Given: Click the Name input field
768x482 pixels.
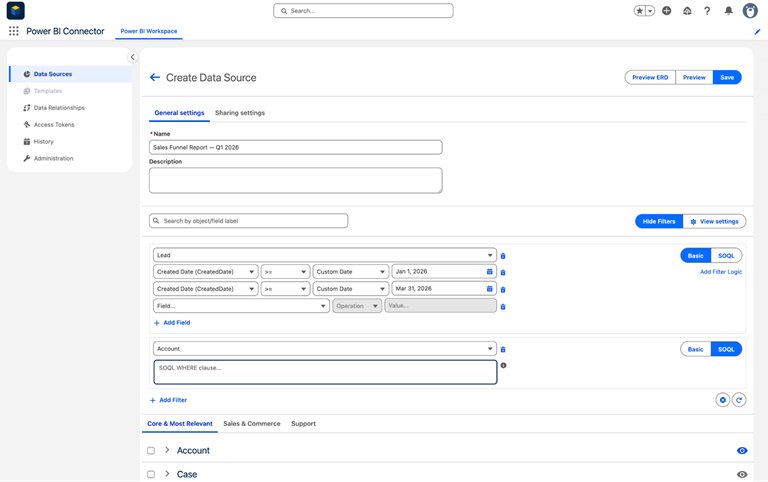Looking at the screenshot, I should [295, 147].
